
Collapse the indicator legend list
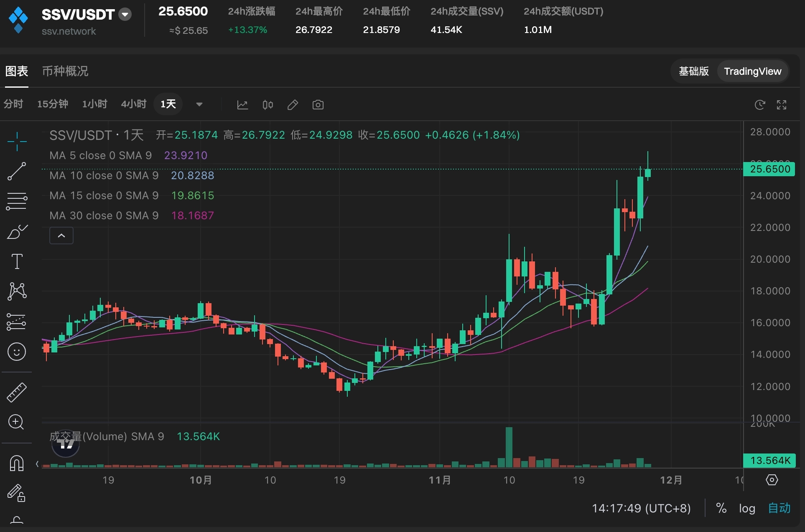click(61, 236)
